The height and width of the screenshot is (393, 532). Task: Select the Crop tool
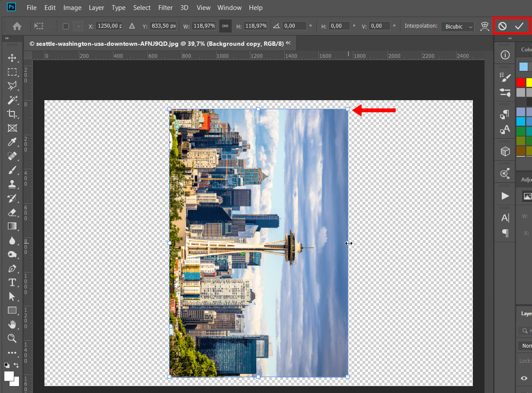click(x=12, y=114)
